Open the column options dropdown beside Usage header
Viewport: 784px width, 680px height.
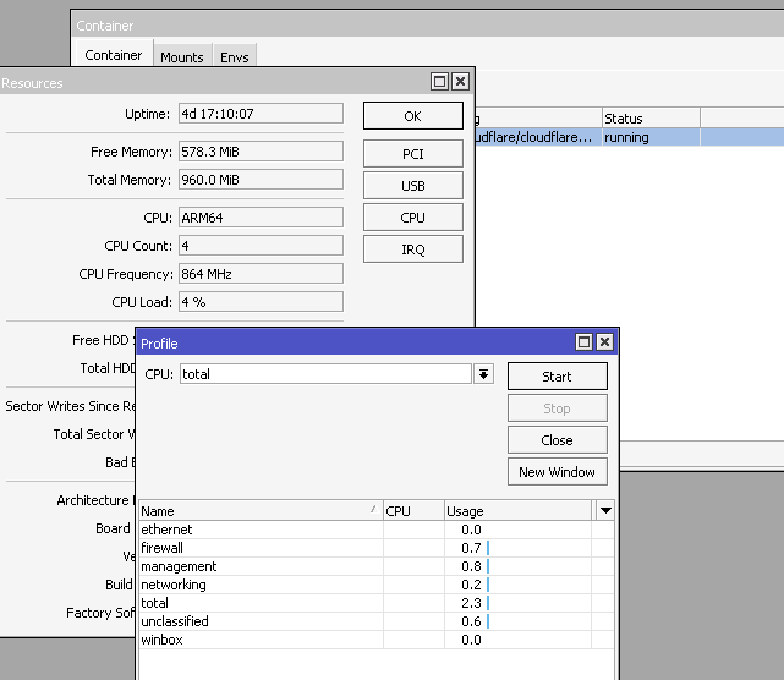pyautogui.click(x=605, y=510)
